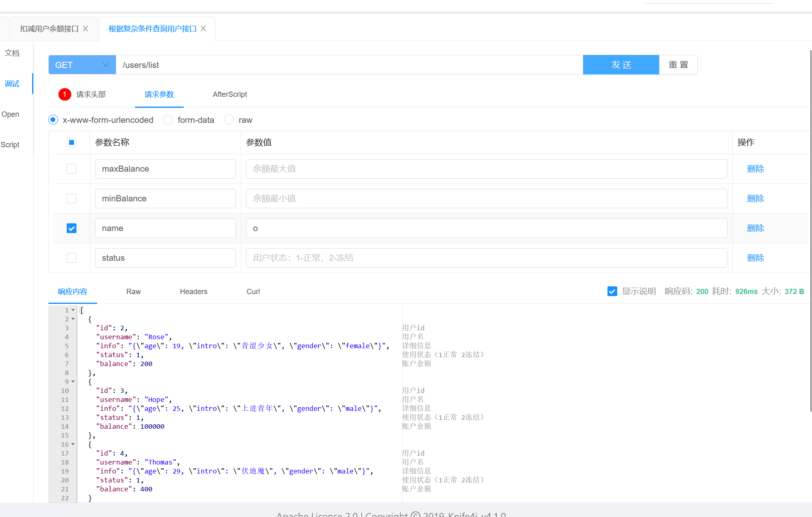Open the Curl response tab
Screen dimensions: 812x517
(253, 291)
